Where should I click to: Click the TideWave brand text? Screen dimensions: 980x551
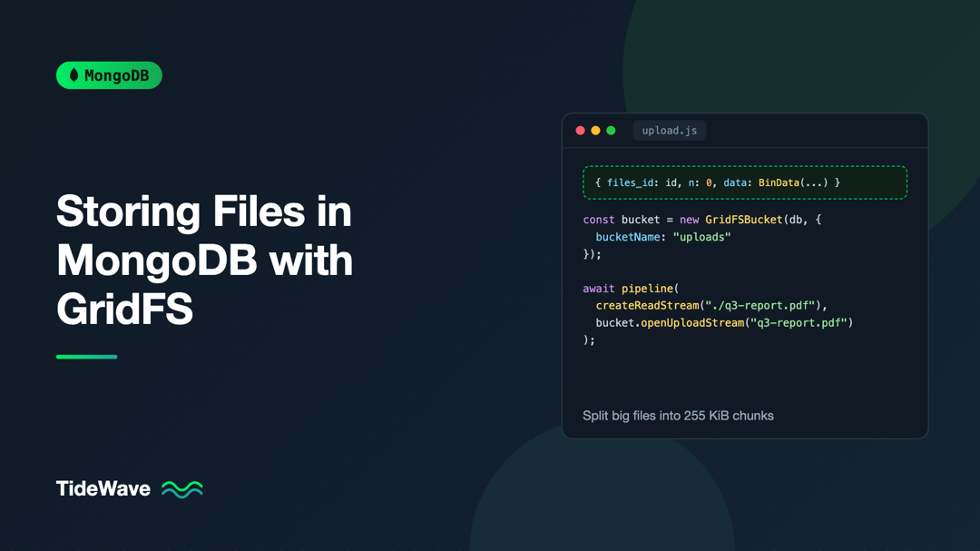(x=103, y=488)
